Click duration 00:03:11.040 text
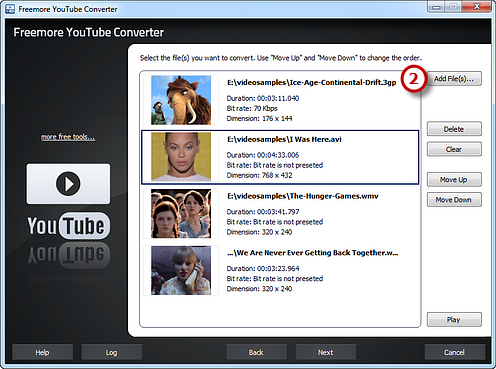The image size is (496, 369). tap(263, 98)
